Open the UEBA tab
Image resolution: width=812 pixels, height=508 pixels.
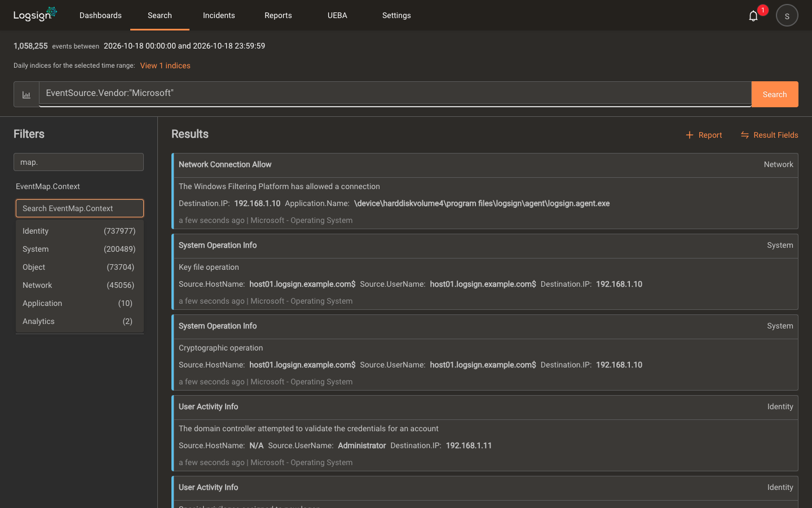coord(337,15)
